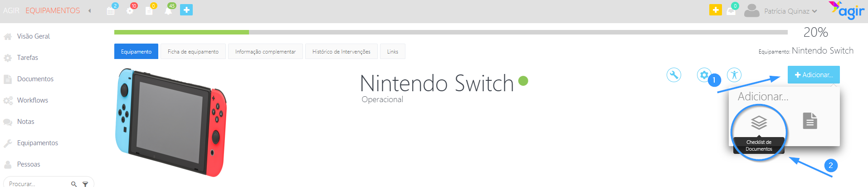Open the inbox tray icon with green badge
Viewport: 868px width, 187px height.
point(731,11)
